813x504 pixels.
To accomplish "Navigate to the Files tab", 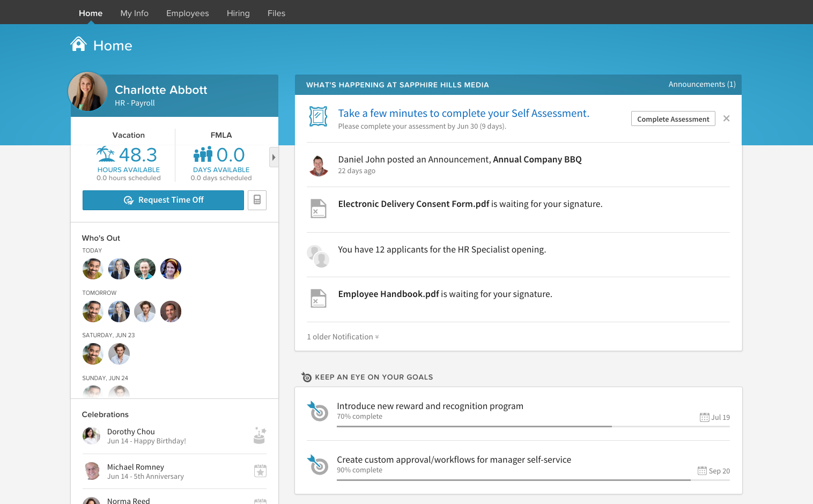I will (x=276, y=13).
